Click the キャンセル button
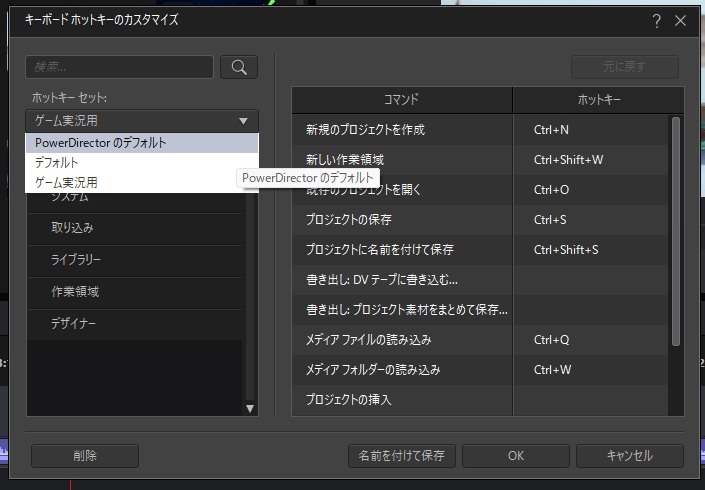Viewport: 705px width, 490px height. [x=630, y=456]
